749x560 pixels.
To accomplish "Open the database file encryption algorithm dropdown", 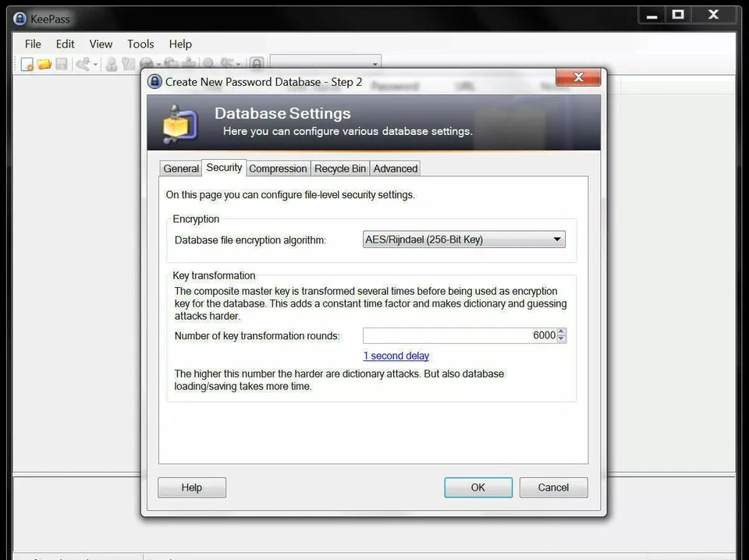I will (556, 239).
